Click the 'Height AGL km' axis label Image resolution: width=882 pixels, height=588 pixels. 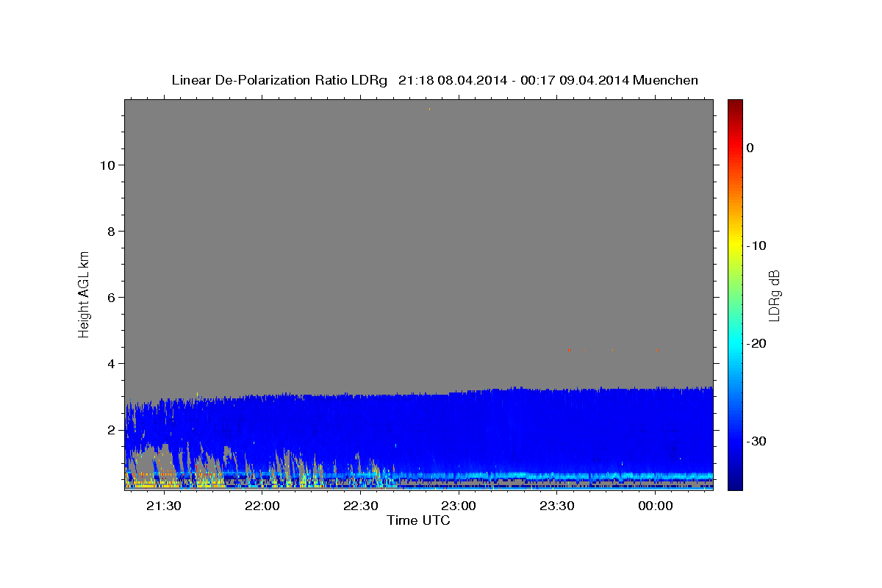coord(85,294)
